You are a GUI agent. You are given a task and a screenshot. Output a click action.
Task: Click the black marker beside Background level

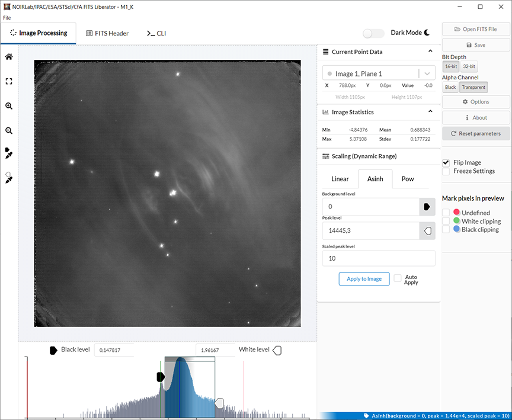[x=427, y=207]
